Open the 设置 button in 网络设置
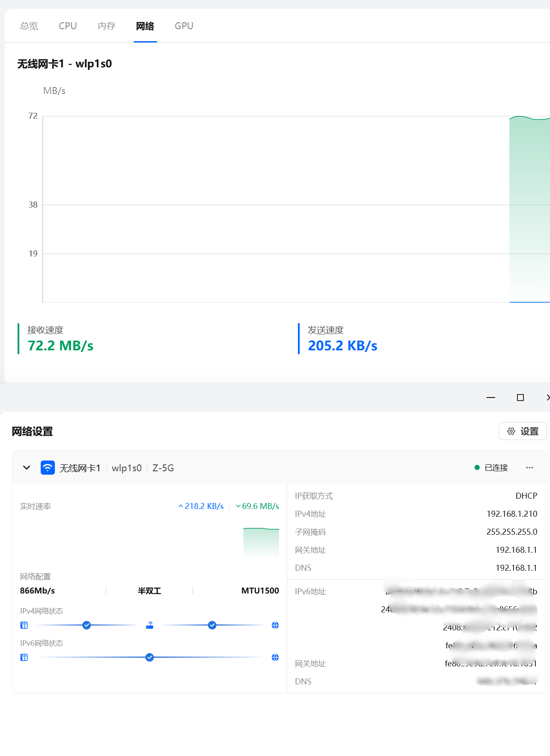Viewport: 550px width, 756px height. (x=523, y=431)
